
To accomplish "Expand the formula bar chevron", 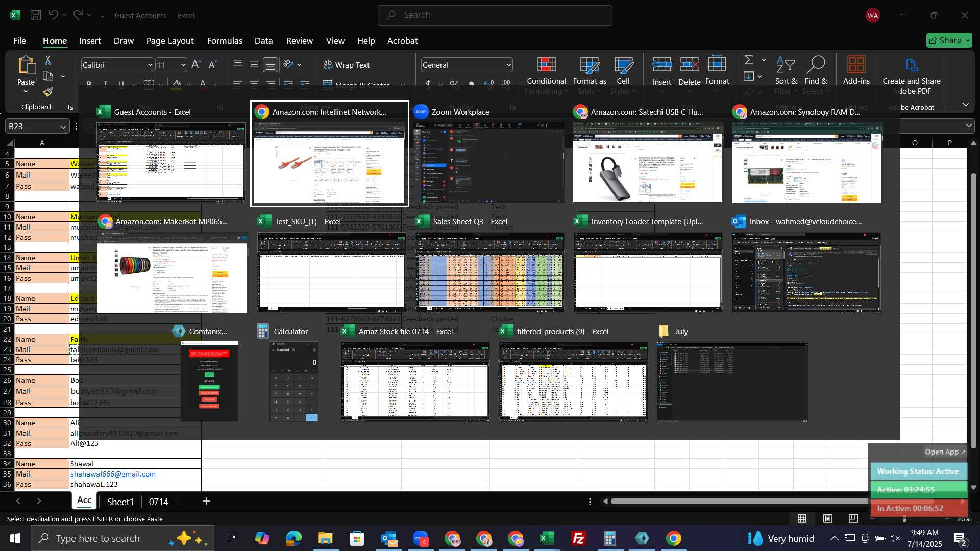I will pyautogui.click(x=969, y=126).
